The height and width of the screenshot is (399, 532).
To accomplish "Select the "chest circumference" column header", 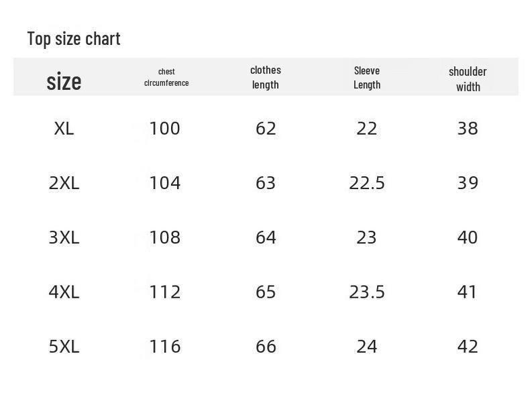I will coord(166,77).
